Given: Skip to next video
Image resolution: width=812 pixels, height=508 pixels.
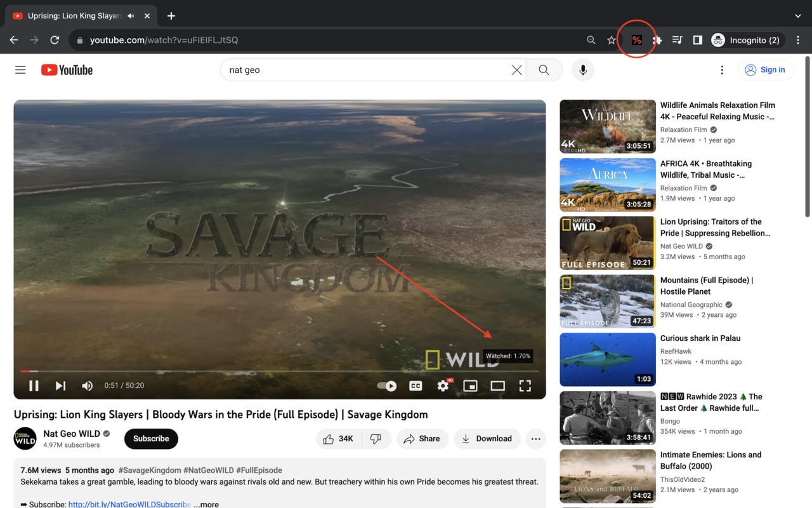Looking at the screenshot, I should click(x=60, y=385).
